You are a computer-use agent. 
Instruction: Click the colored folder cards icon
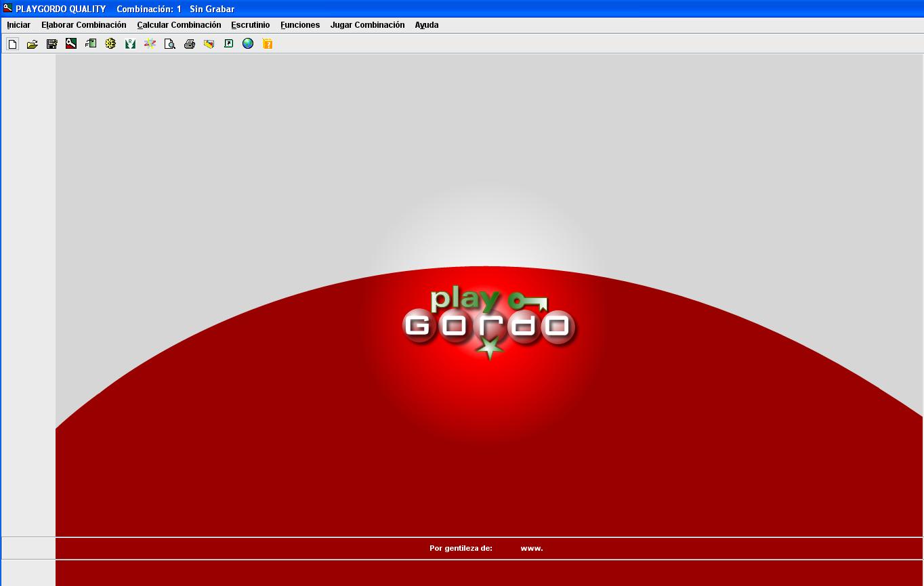[209, 44]
